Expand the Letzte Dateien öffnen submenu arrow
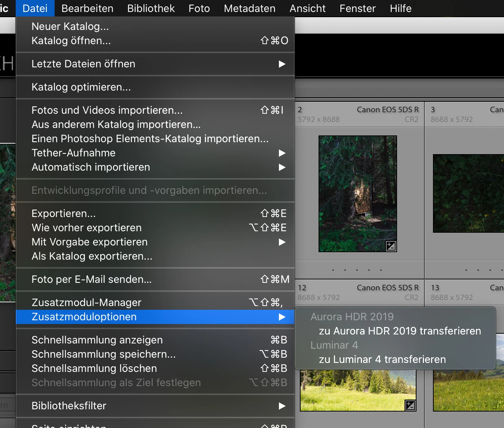Screen dimensions: 504x428 pyautogui.click(x=282, y=64)
